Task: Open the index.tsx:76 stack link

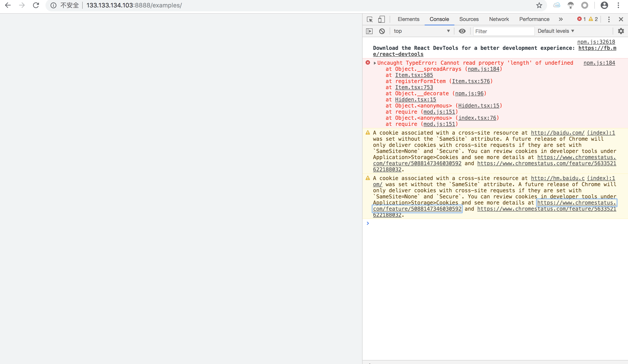Action: coord(477,118)
